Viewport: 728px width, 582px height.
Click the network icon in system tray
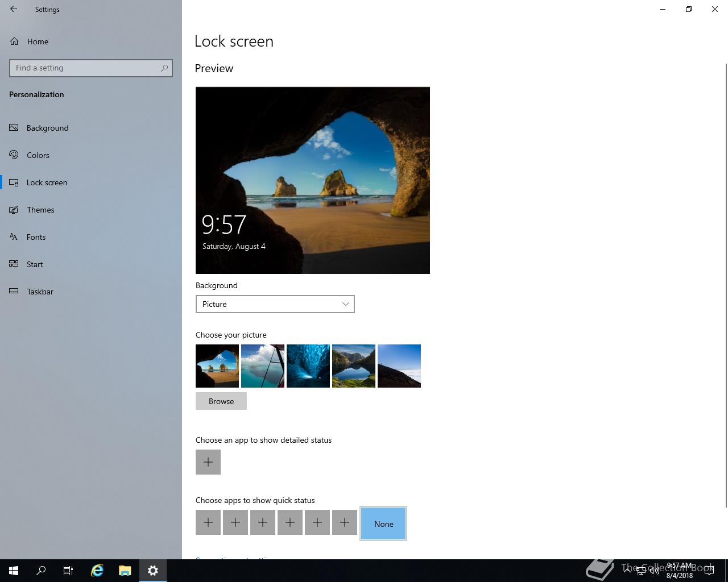tap(641, 571)
